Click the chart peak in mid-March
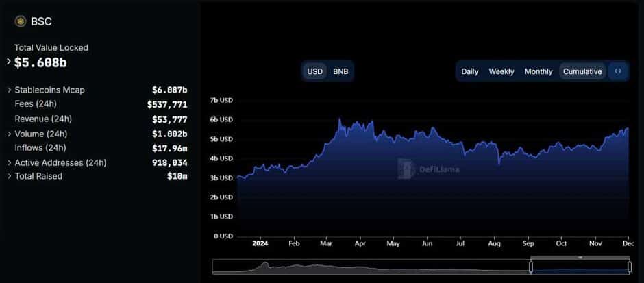The height and width of the screenshot is (283, 644). coord(339,119)
